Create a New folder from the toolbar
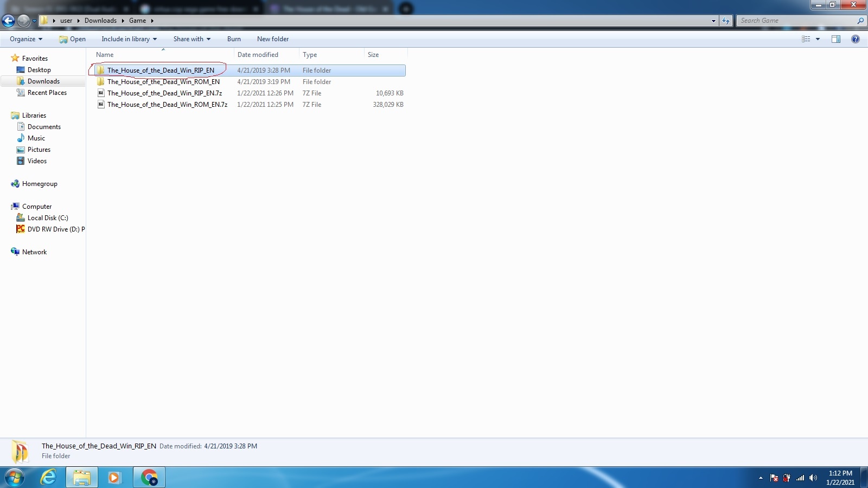Image resolution: width=868 pixels, height=488 pixels. [273, 39]
